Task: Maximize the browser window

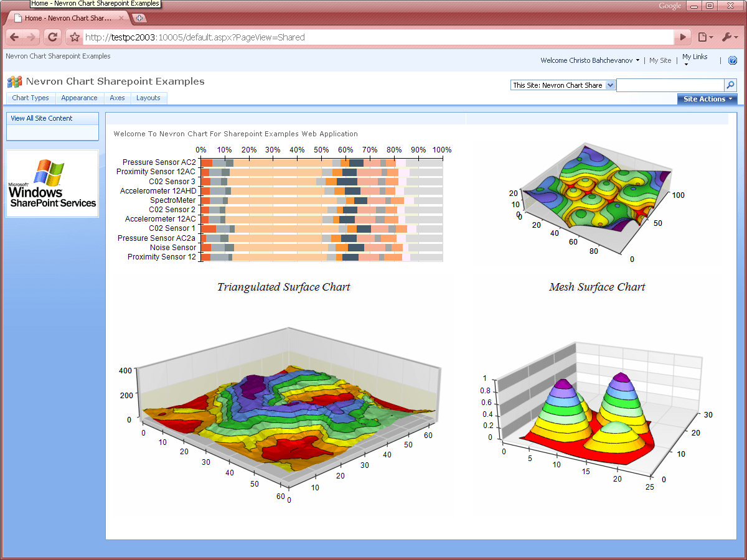Action: [x=710, y=6]
